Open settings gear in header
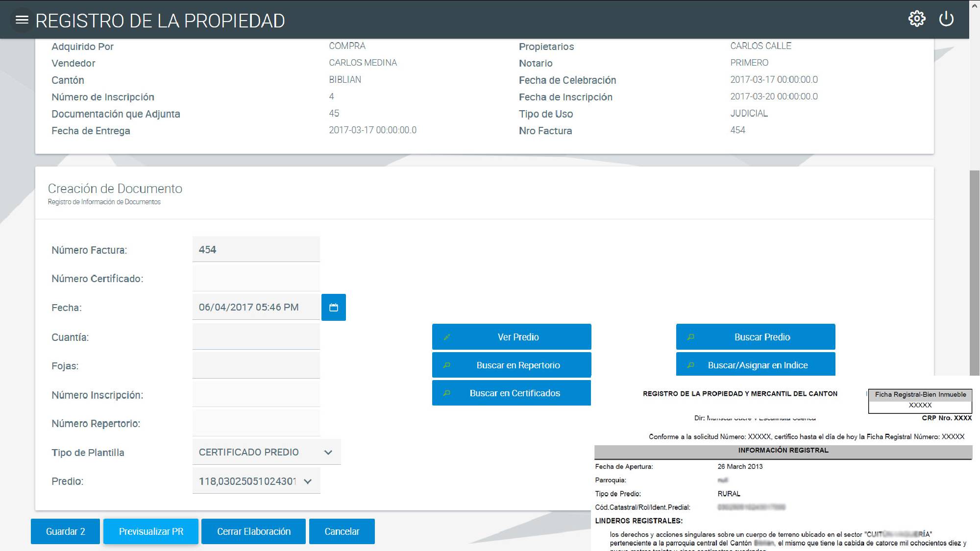This screenshot has height=551, width=980. click(x=917, y=19)
